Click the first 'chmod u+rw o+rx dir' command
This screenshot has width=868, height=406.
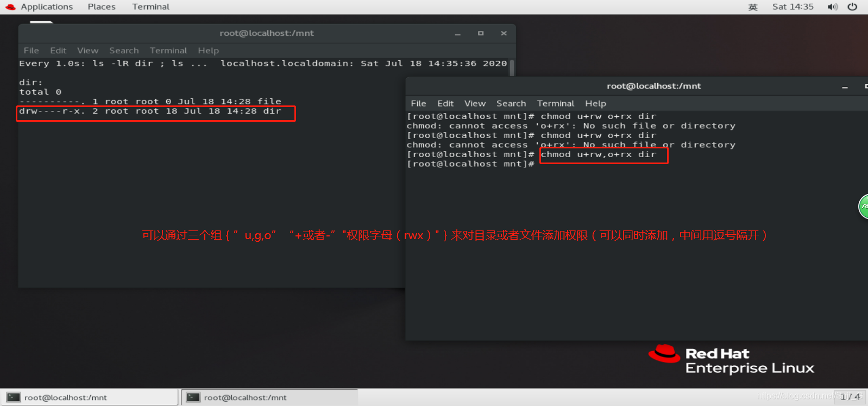coord(598,116)
